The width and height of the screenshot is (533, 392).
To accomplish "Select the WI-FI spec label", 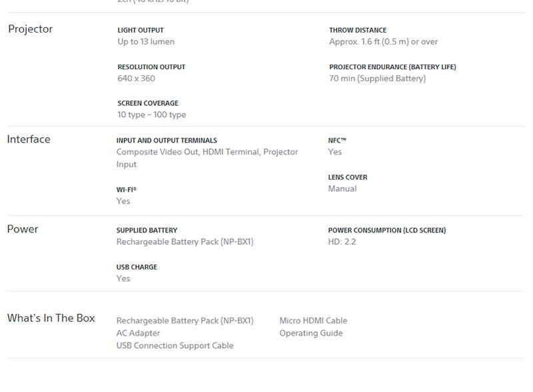I will coord(126,190).
